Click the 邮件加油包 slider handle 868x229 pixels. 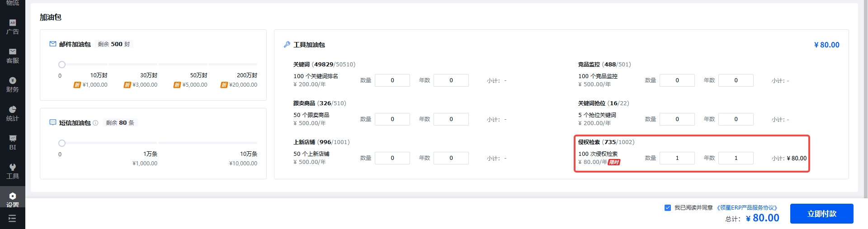tap(62, 65)
